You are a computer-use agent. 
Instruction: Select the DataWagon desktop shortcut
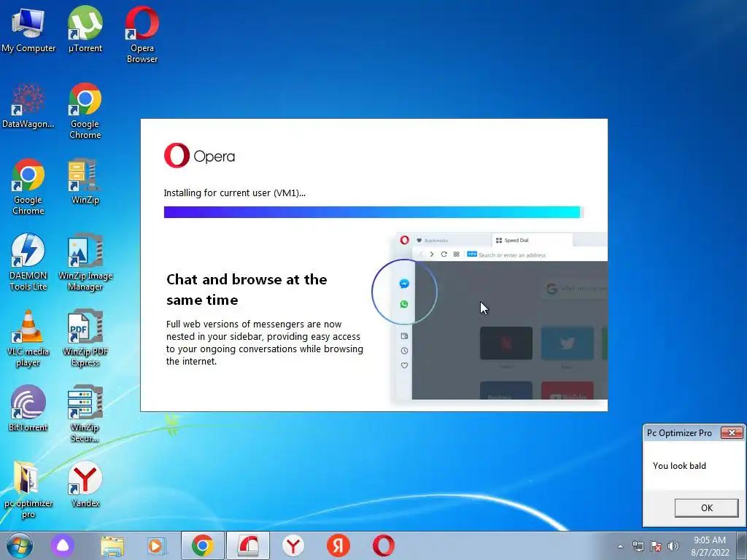(x=28, y=106)
